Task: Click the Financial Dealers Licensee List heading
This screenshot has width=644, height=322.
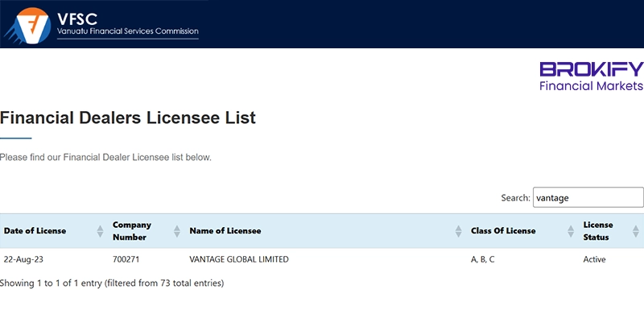Action: tap(128, 118)
